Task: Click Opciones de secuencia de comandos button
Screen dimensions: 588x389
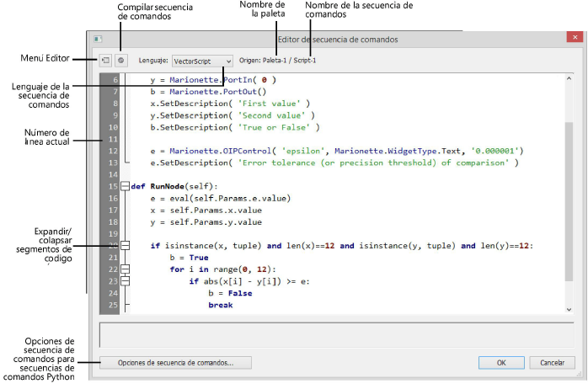Action: [x=174, y=363]
